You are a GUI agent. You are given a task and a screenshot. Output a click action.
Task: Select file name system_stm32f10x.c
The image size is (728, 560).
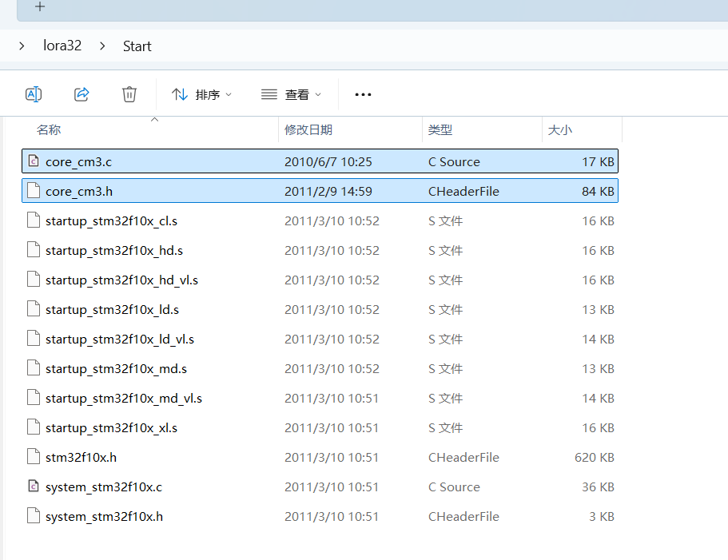coord(104,487)
